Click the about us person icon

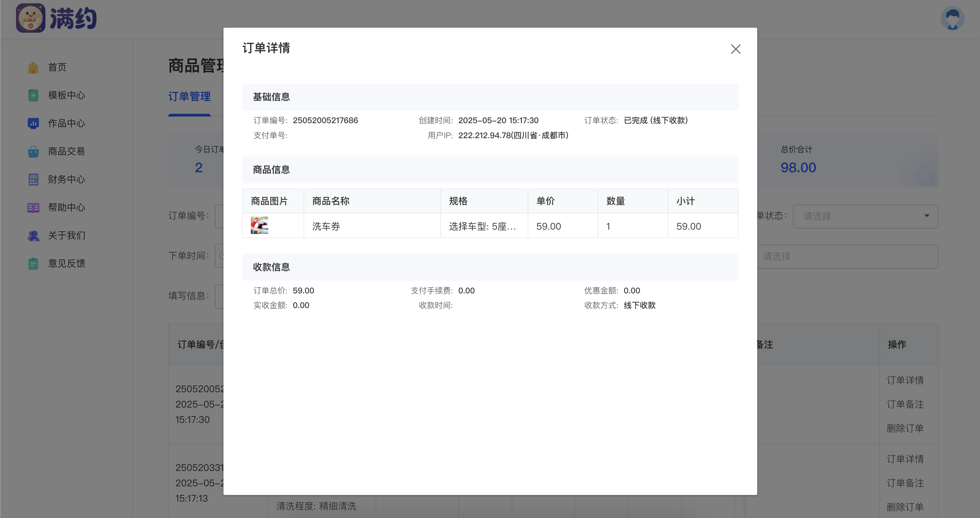tap(33, 236)
